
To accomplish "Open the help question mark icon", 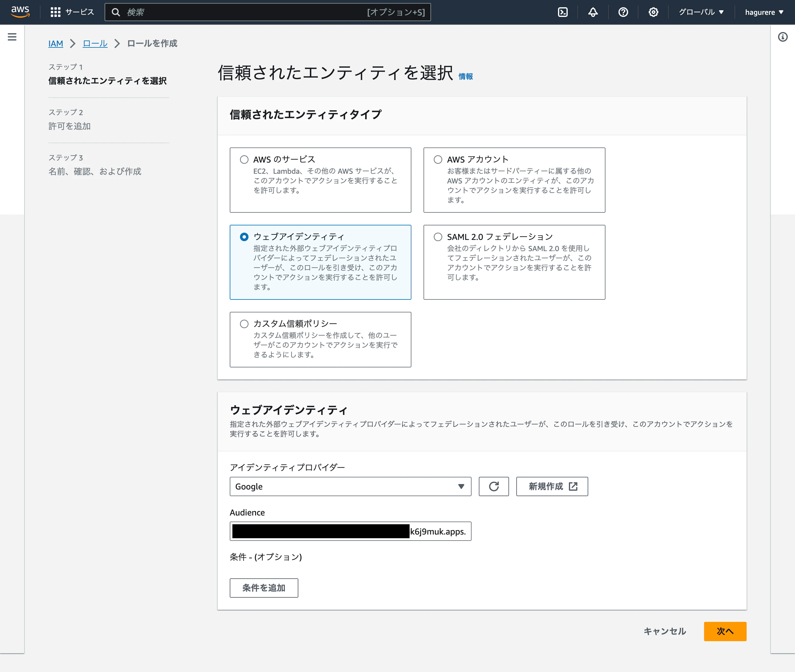I will click(x=623, y=12).
